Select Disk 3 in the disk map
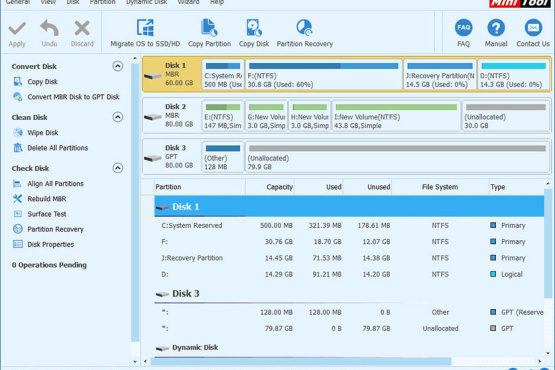This screenshot has width=555, height=370. pos(172,157)
